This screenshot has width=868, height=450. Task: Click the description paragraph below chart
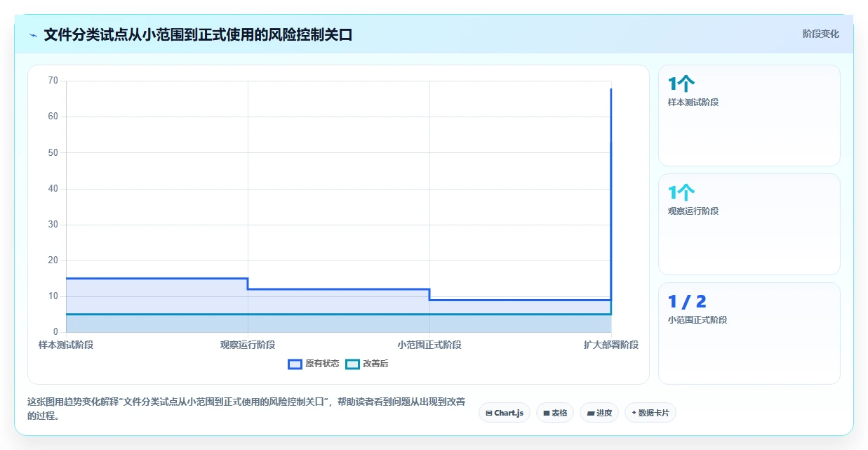[246, 409]
